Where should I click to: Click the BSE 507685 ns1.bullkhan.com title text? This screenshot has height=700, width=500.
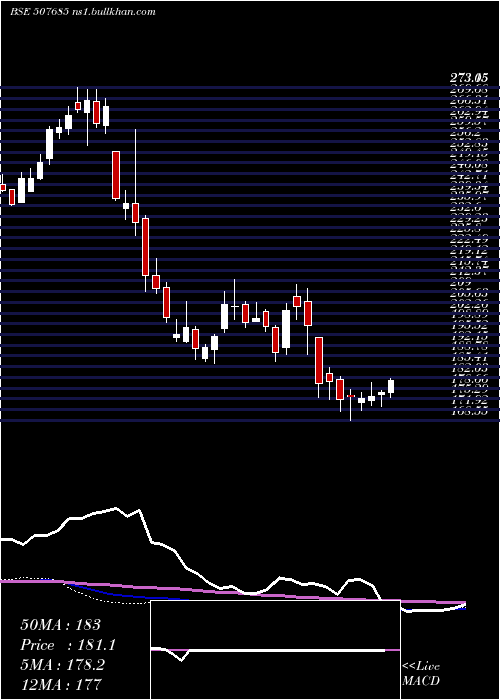pyautogui.click(x=83, y=12)
